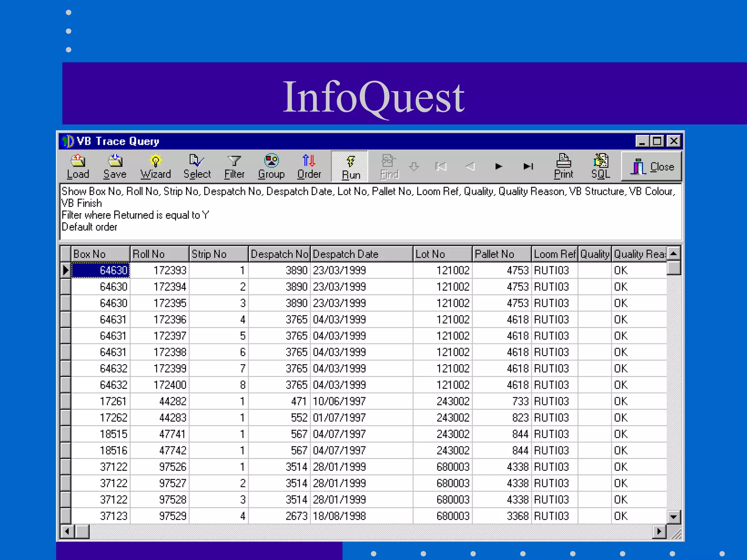Select row header for roll 97528

pyautogui.click(x=66, y=499)
